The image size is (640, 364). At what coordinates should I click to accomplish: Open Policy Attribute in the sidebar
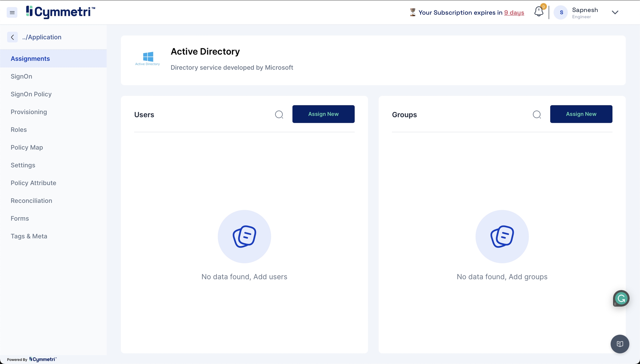pos(33,183)
